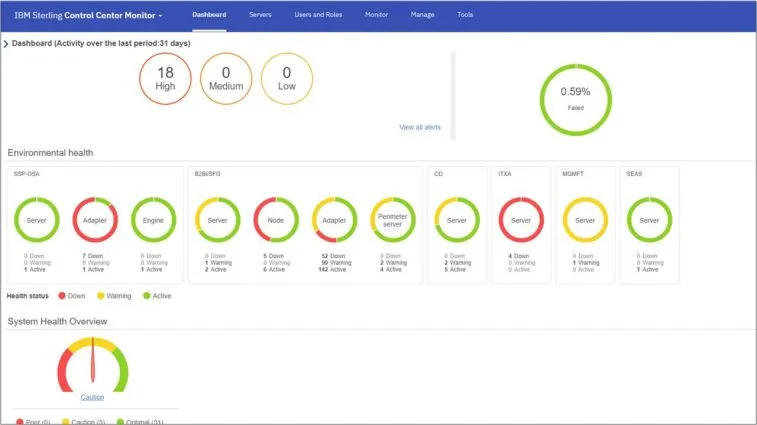Click the SEAS Server health donut
The image size is (757, 425).
(x=649, y=219)
